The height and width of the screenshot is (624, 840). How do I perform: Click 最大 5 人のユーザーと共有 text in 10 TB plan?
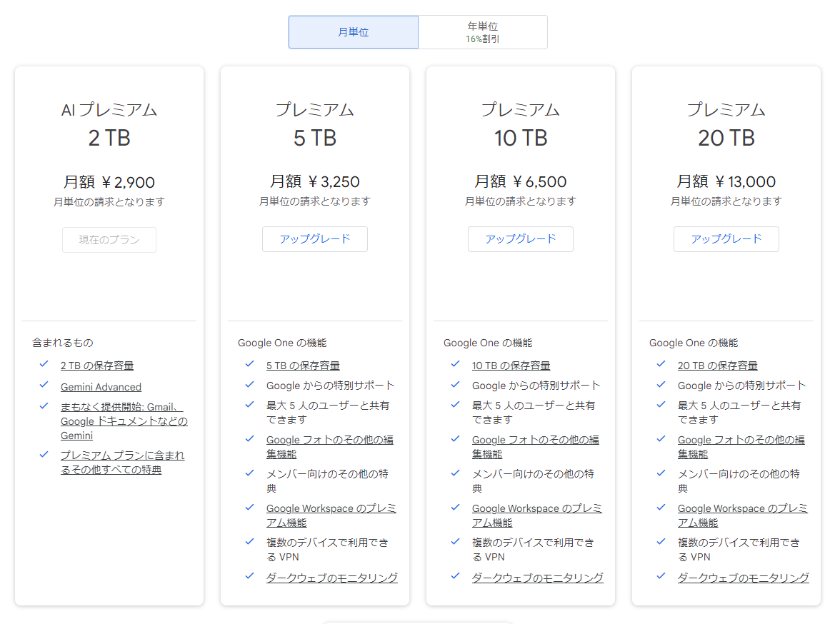534,413
